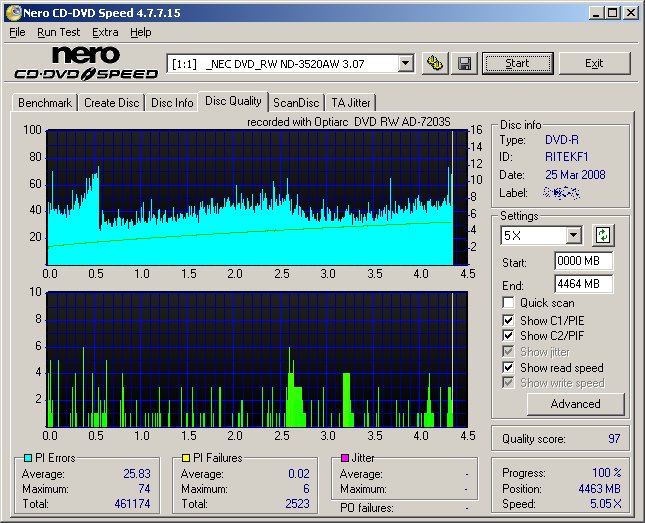Click the save floppy disk icon

tap(464, 63)
